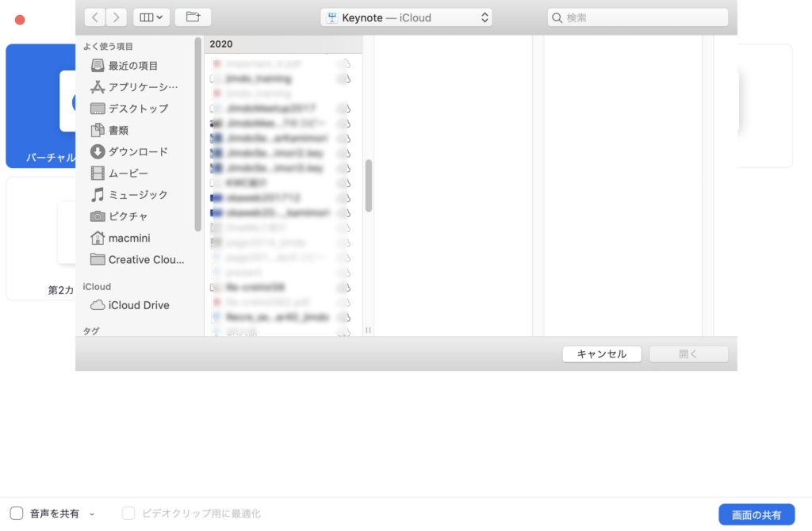Click the camera pictures icon

pyautogui.click(x=98, y=216)
